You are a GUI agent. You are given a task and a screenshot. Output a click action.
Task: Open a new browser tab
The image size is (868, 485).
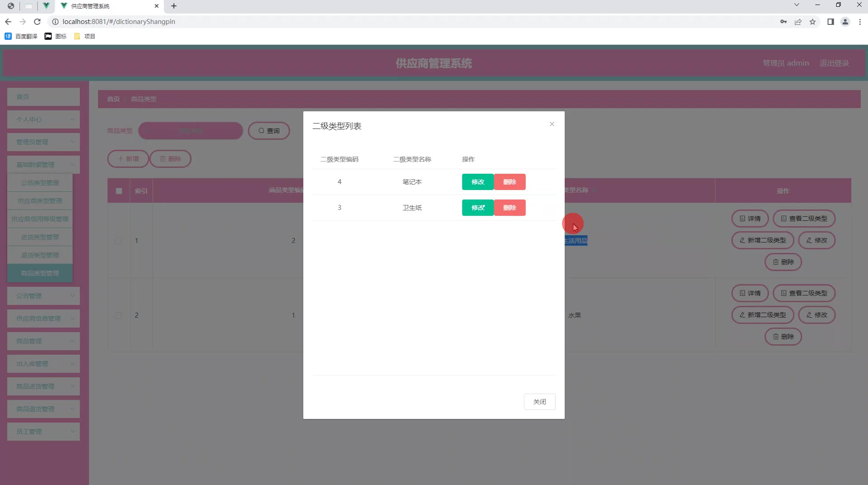pyautogui.click(x=174, y=6)
